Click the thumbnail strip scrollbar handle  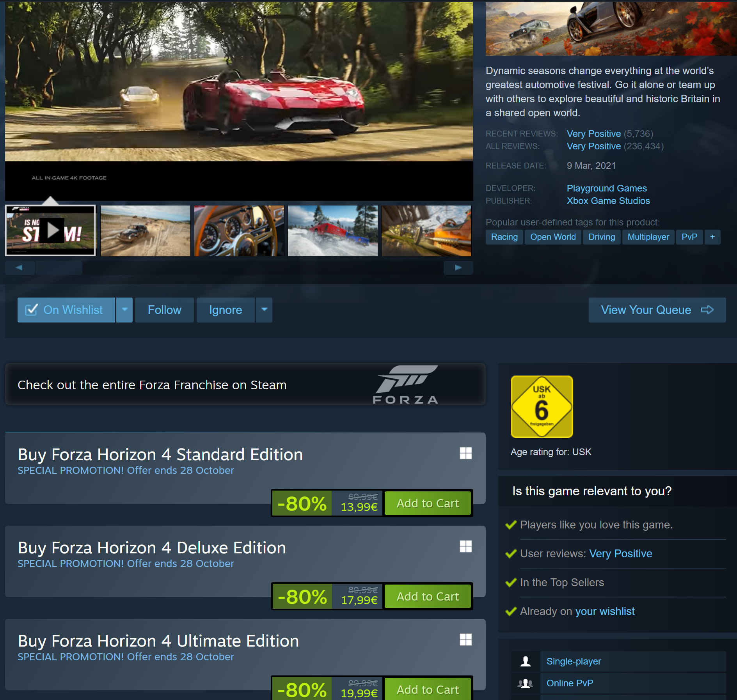[x=59, y=268]
